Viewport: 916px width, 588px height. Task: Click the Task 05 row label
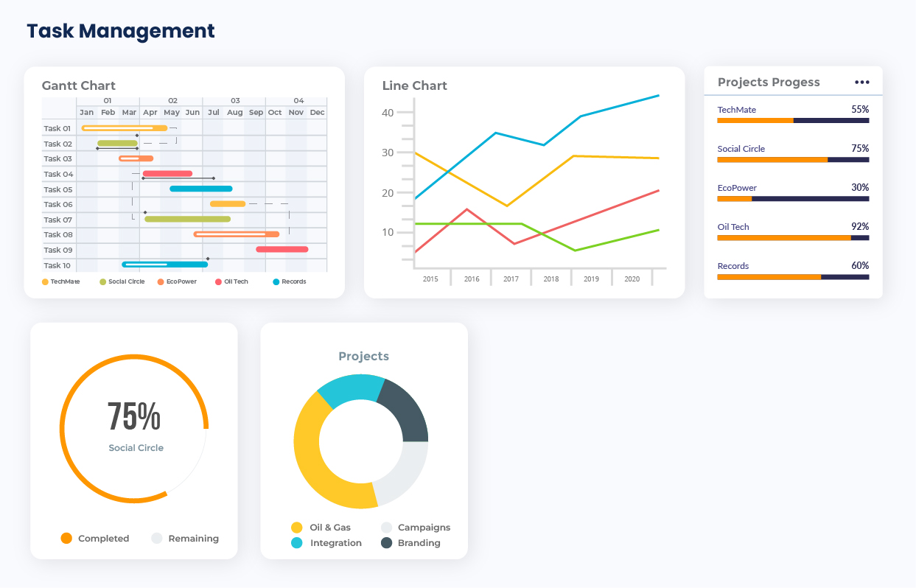point(57,189)
